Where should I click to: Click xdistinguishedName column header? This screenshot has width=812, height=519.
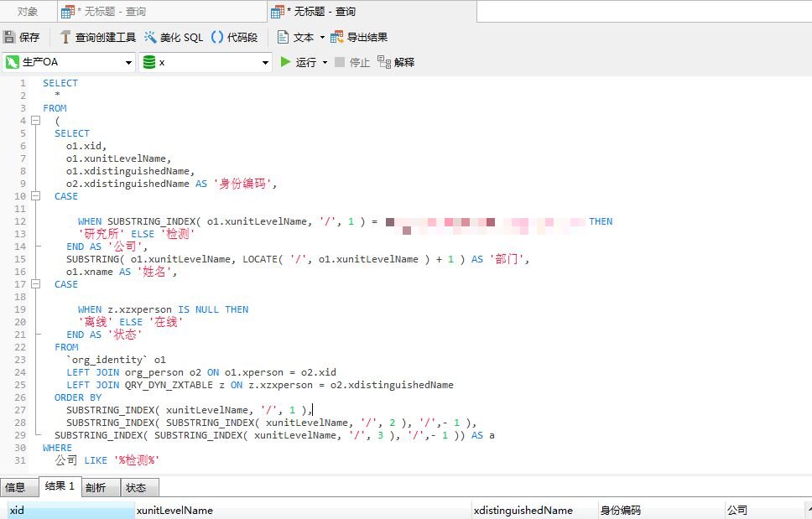[535, 511]
